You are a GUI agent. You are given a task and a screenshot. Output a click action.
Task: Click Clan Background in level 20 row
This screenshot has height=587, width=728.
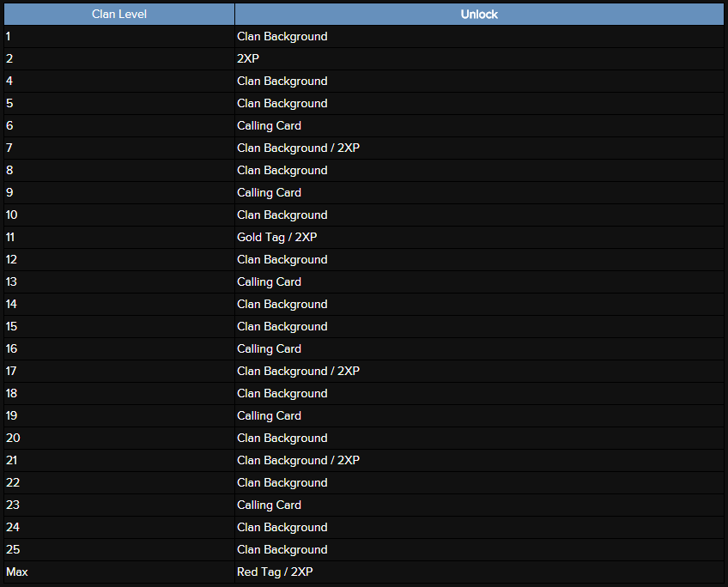coord(479,438)
